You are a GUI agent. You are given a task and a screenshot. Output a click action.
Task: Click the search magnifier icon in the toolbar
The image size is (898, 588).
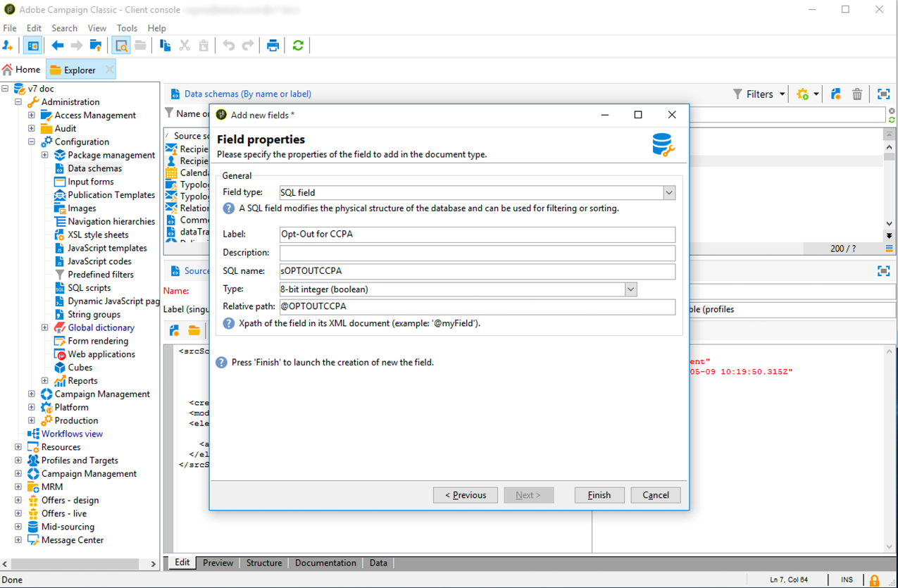(122, 46)
